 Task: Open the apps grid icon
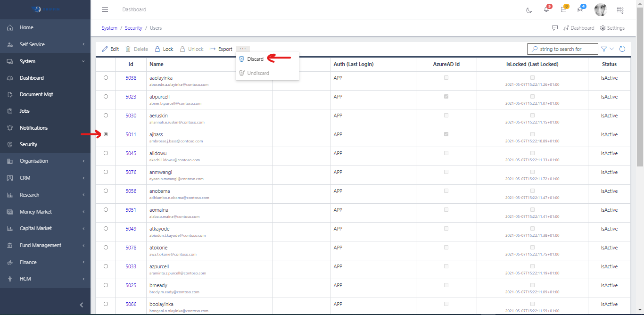coord(620,10)
